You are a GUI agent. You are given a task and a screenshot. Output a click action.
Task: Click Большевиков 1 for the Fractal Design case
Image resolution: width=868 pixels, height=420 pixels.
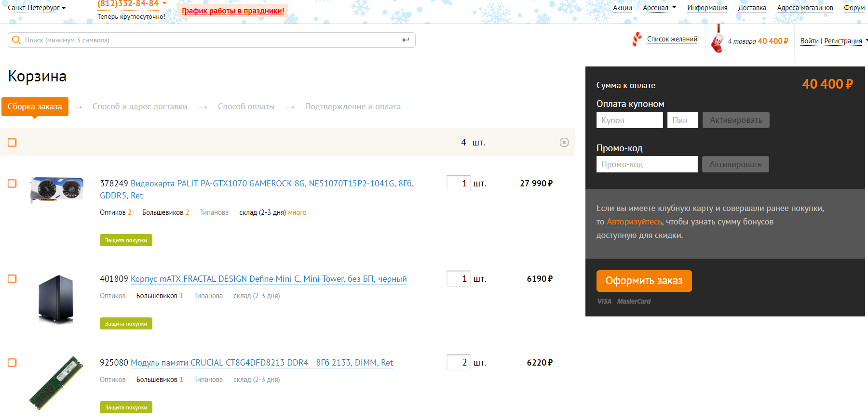160,296
